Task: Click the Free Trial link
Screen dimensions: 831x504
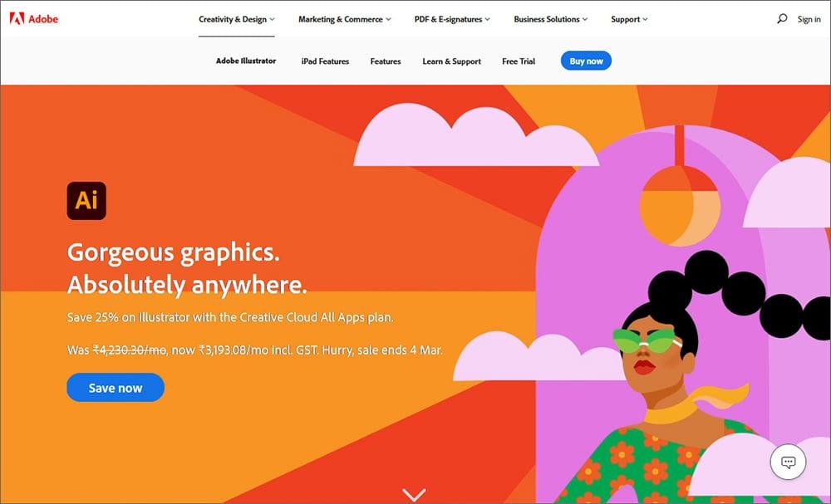Action: 519,61
